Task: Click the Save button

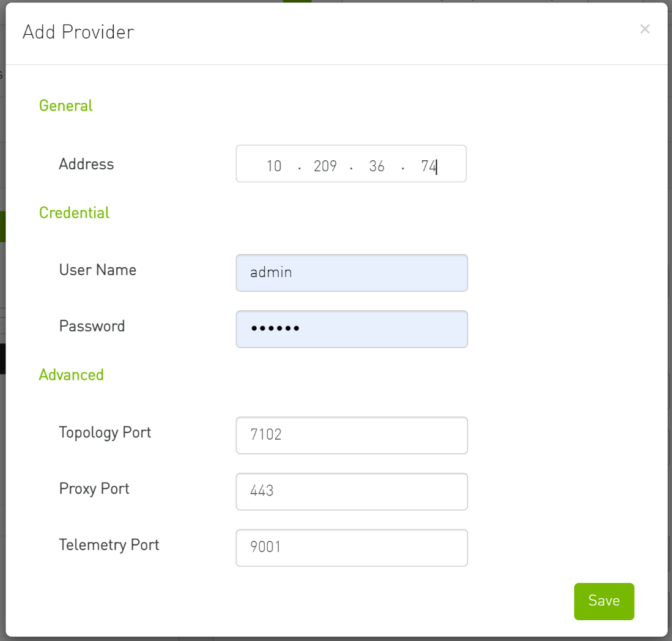Action: coord(604,601)
